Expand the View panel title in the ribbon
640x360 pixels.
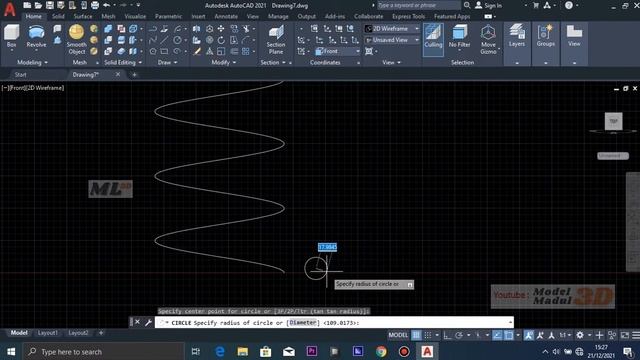click(391, 62)
